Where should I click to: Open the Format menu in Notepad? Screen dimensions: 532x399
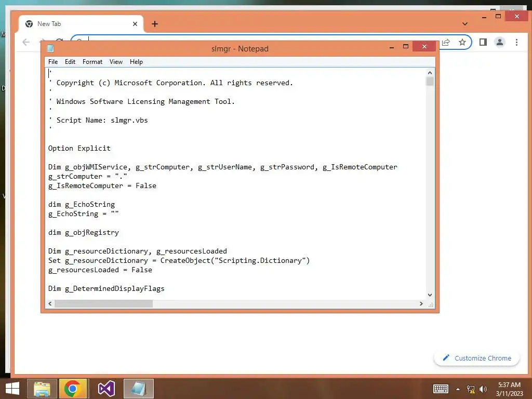click(92, 62)
